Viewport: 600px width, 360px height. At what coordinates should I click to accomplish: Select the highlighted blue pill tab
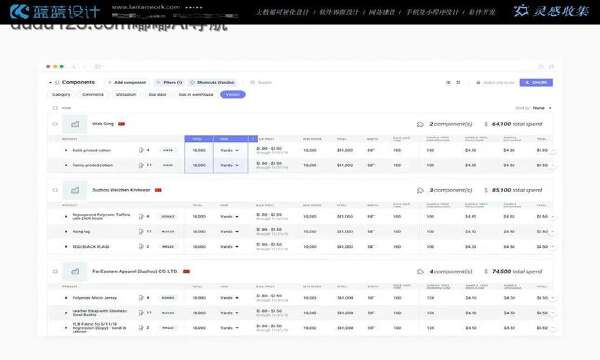tap(233, 94)
